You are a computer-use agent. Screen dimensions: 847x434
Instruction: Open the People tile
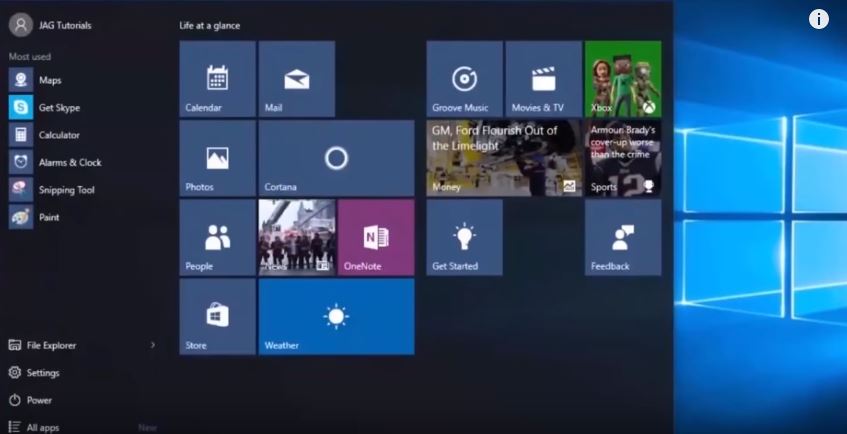click(x=217, y=237)
